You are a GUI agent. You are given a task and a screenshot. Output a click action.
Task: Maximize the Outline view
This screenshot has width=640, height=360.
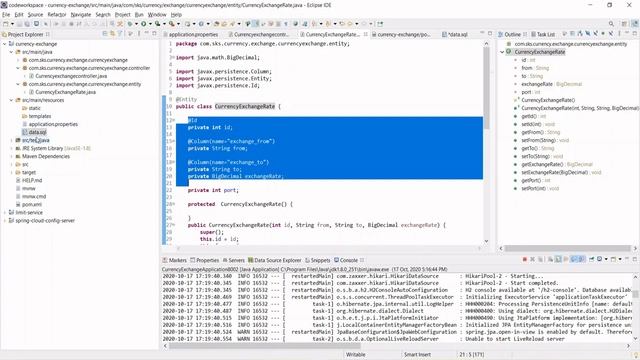[635, 33]
